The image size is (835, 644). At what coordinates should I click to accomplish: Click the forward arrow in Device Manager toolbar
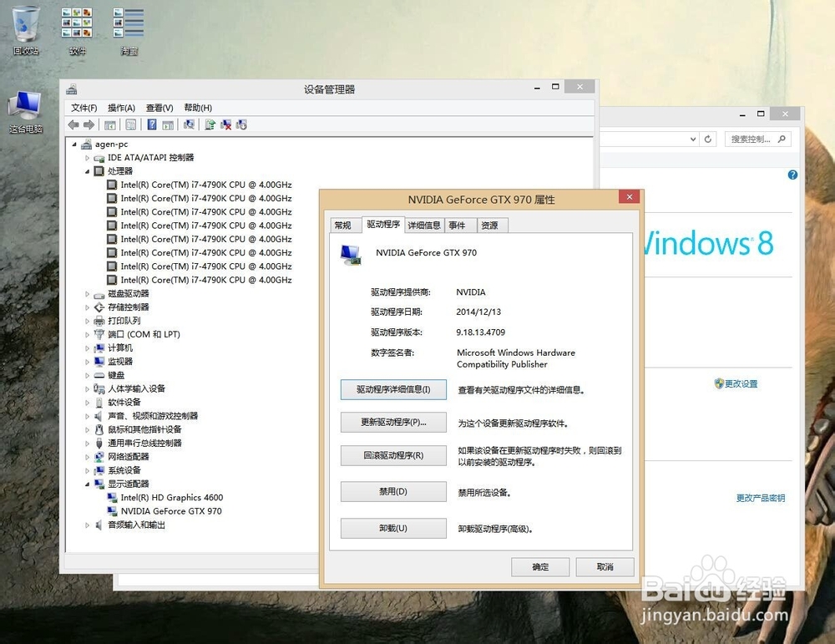[x=89, y=124]
